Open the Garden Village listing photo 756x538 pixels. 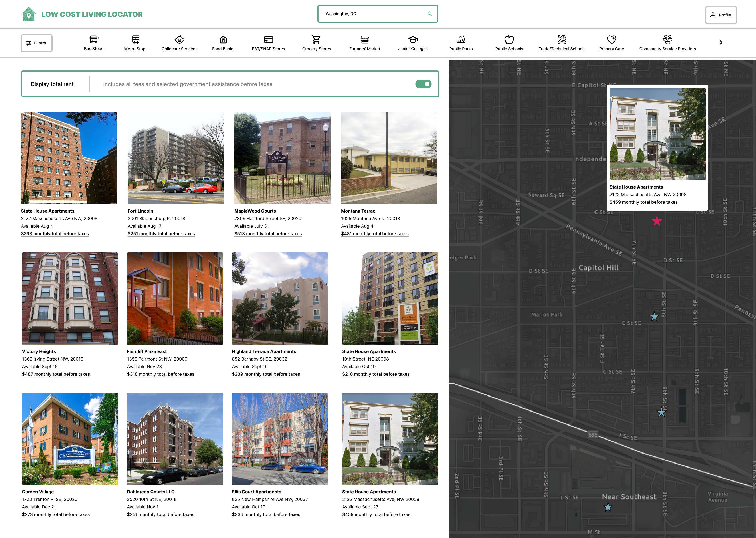click(70, 439)
